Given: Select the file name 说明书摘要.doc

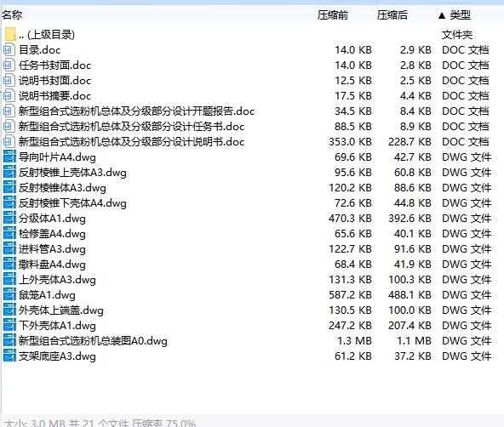Looking at the screenshot, I should [x=55, y=95].
